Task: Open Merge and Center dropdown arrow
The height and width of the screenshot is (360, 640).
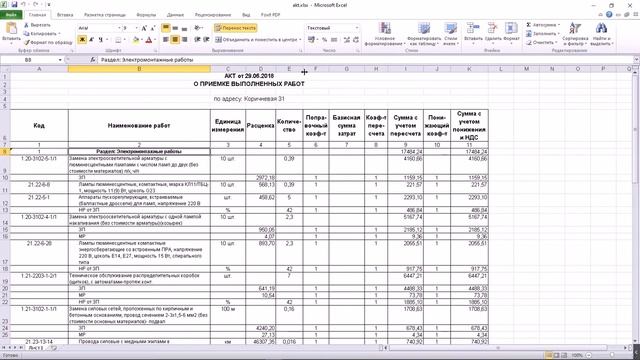Action: 300,40
